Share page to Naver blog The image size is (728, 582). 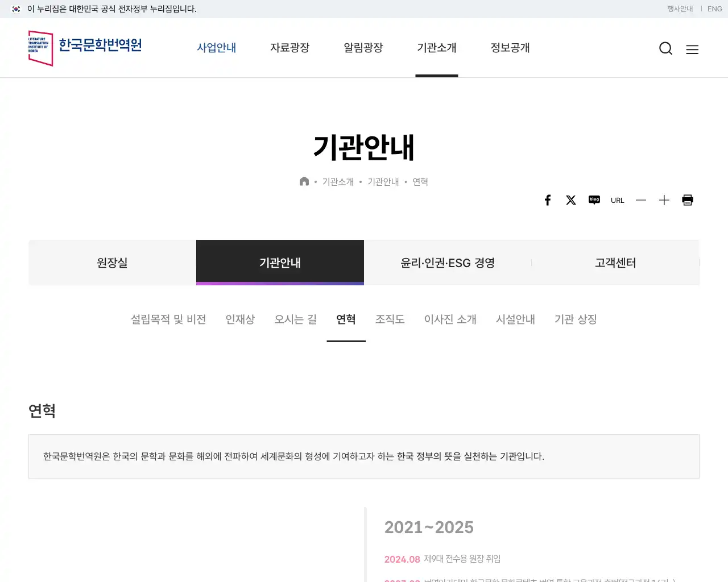pos(594,200)
